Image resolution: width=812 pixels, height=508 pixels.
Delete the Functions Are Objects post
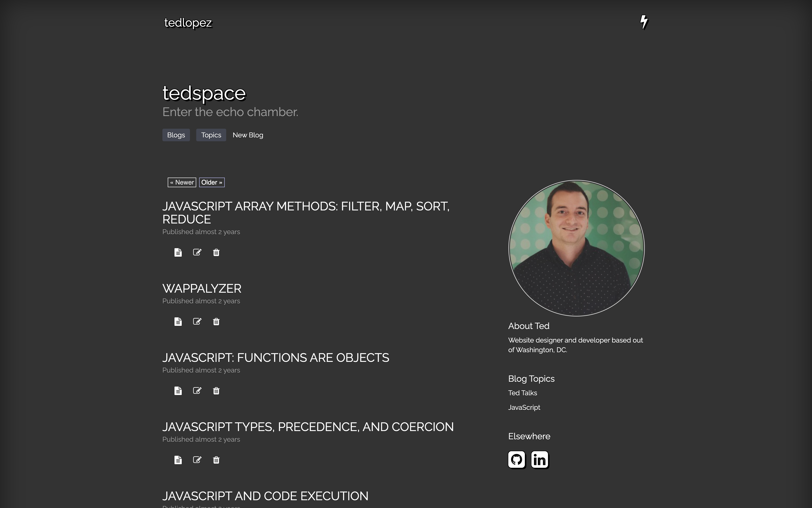(x=216, y=391)
